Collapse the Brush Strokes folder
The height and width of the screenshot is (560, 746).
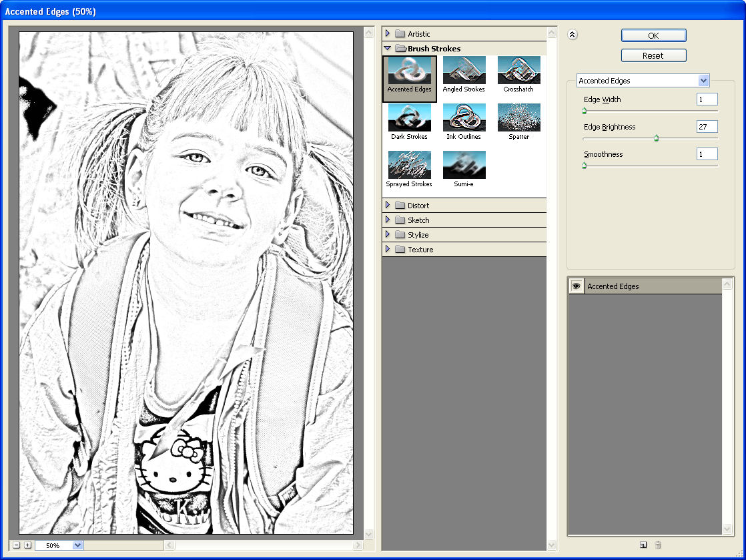[387, 48]
